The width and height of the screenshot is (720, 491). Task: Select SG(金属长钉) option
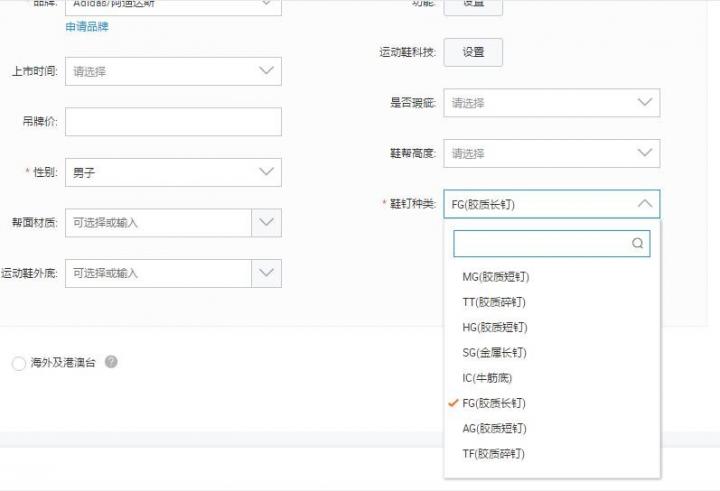point(494,353)
